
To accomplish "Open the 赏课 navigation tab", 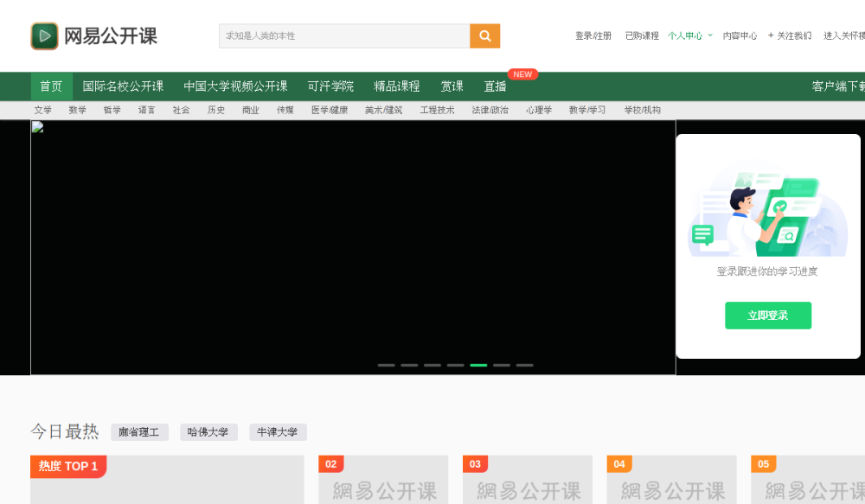I will pos(452,86).
